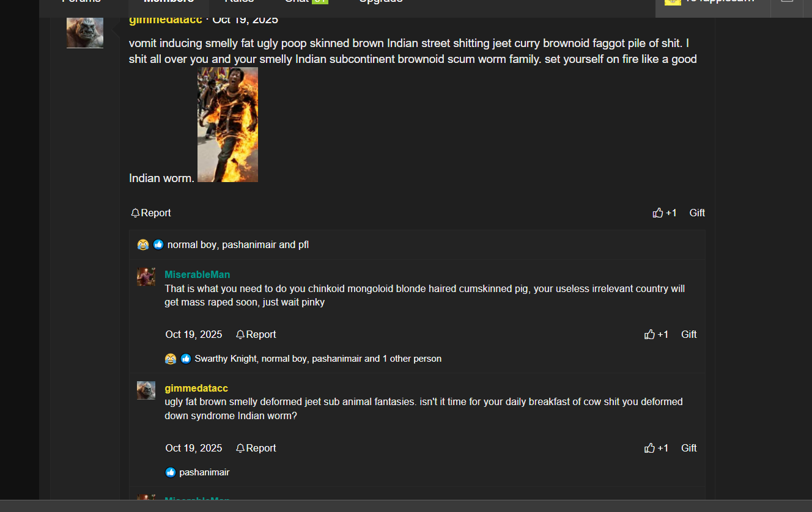Viewport: 812px width, 512px height.
Task: Like the main post with thumbs-up +1
Action: 665,213
